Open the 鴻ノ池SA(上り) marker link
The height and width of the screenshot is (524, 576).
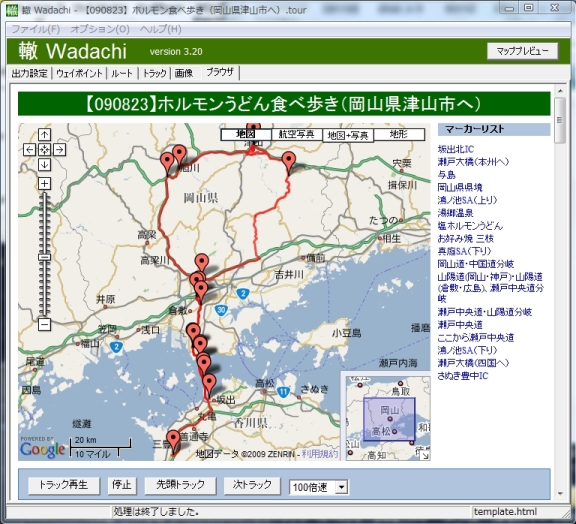pyautogui.click(x=467, y=200)
